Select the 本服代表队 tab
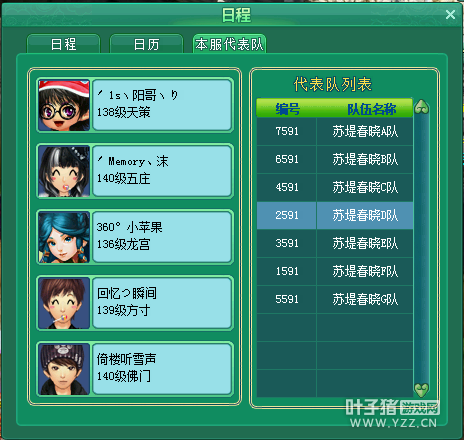The image size is (464, 440). (229, 44)
